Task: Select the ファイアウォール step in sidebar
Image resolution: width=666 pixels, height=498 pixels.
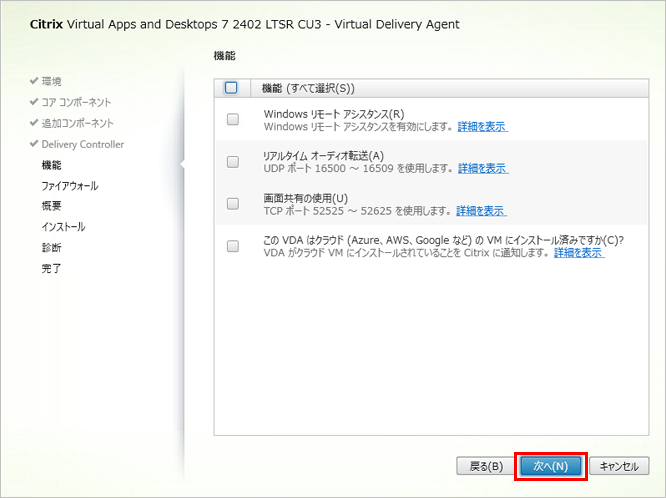Action: coord(70,186)
